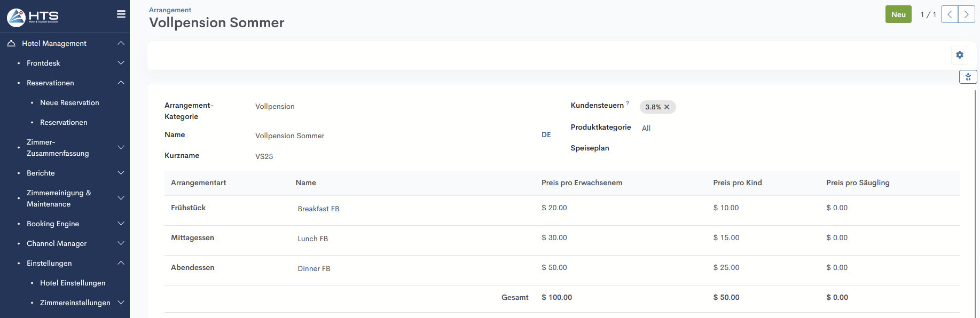Go to previous record arrow

pos(949,14)
